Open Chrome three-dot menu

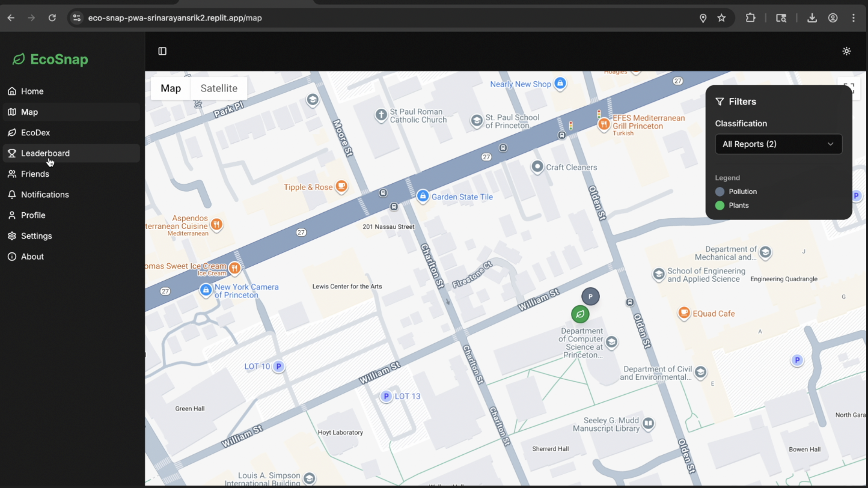click(x=853, y=18)
